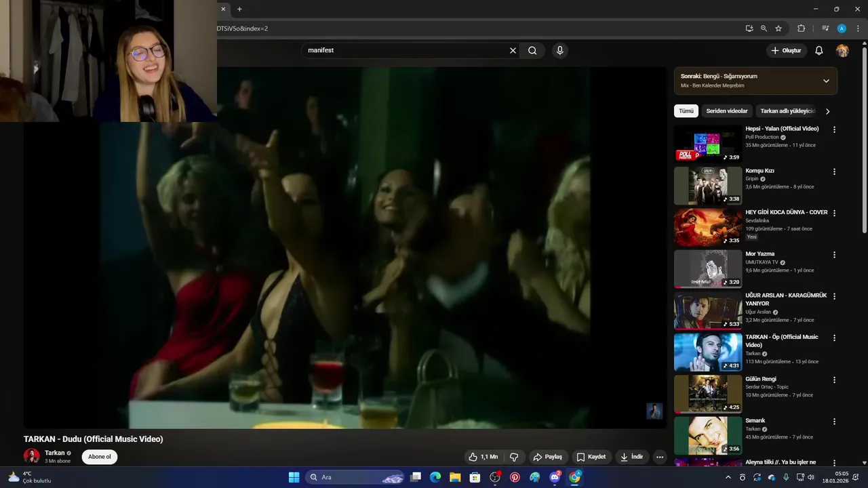Screen dimensions: 868x488
Task: Open Discord from the taskbar
Action: (555, 477)
